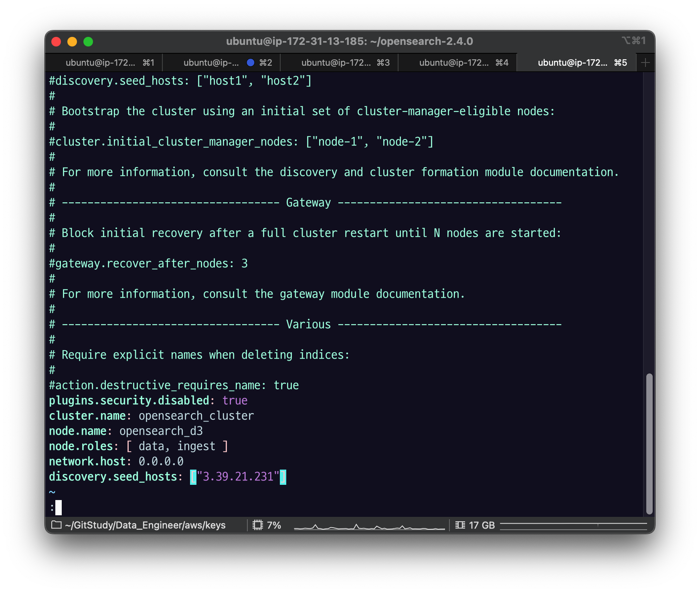This screenshot has width=700, height=593.
Task: Click the seed host IP "3.39.21.231"
Action: tap(238, 476)
